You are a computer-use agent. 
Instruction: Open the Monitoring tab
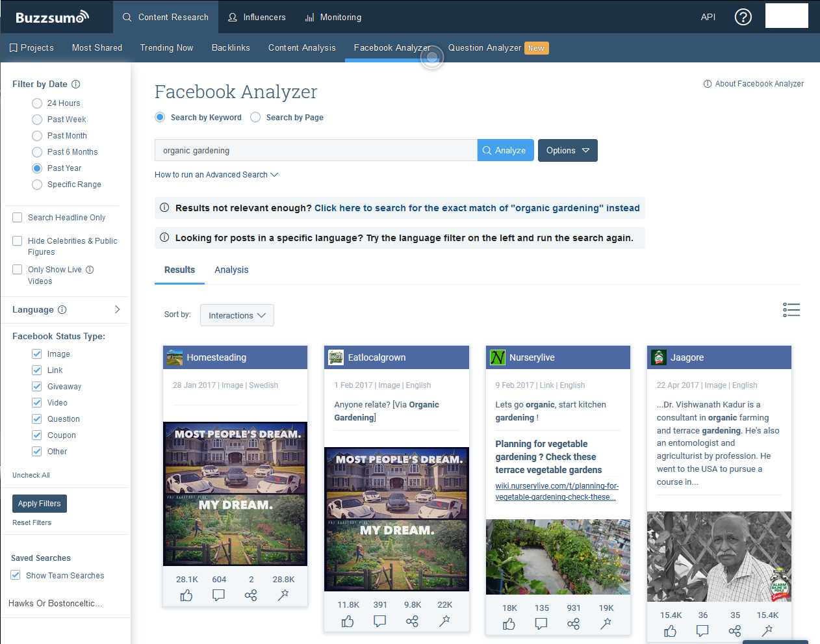click(x=333, y=17)
